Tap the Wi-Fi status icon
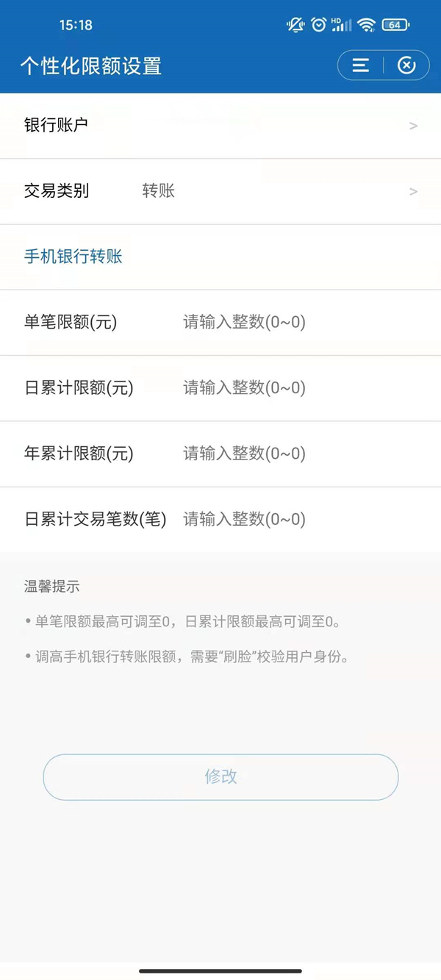441x980 pixels. [x=366, y=25]
